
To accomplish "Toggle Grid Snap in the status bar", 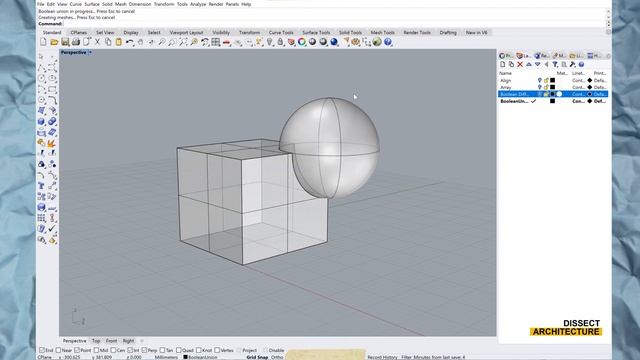I will coord(257,357).
